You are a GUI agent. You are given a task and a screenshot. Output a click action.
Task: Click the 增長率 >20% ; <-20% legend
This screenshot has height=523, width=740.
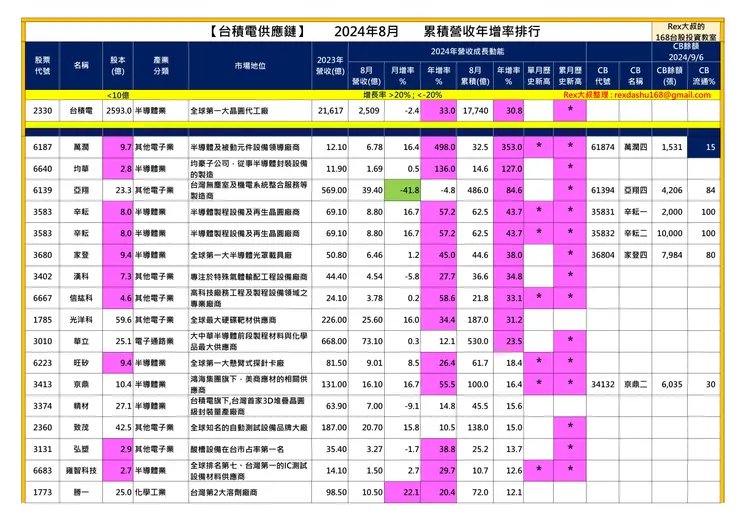pyautogui.click(x=402, y=95)
